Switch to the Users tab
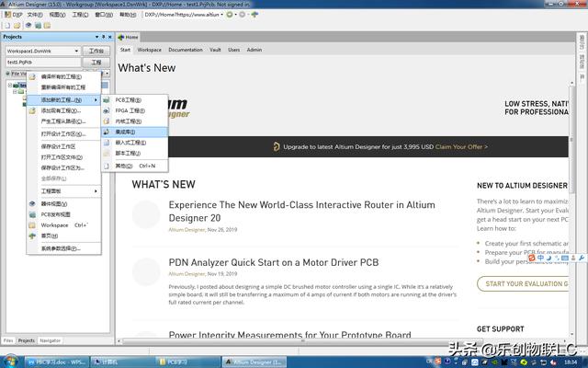The width and height of the screenshot is (588, 368). [233, 50]
